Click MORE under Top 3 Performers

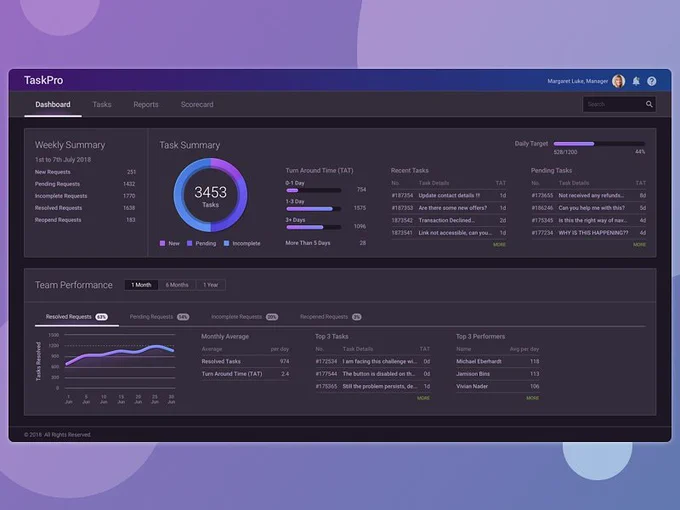click(x=533, y=398)
